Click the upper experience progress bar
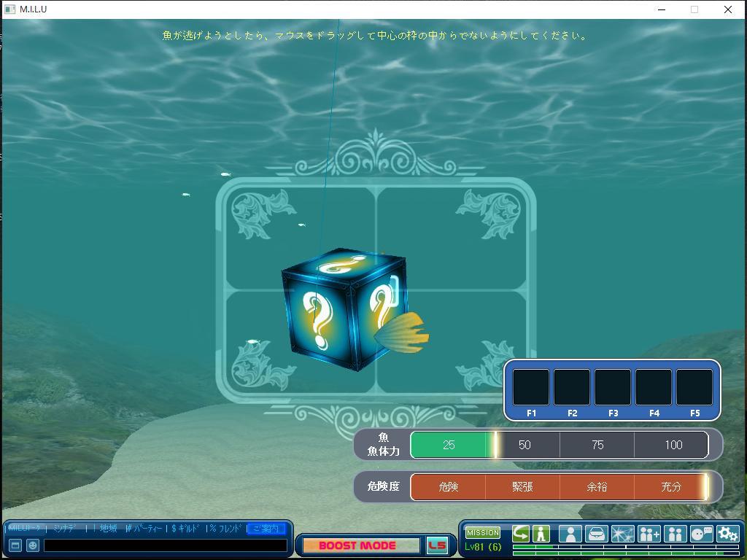Image resolution: width=747 pixels, height=560 pixels. [625, 547]
